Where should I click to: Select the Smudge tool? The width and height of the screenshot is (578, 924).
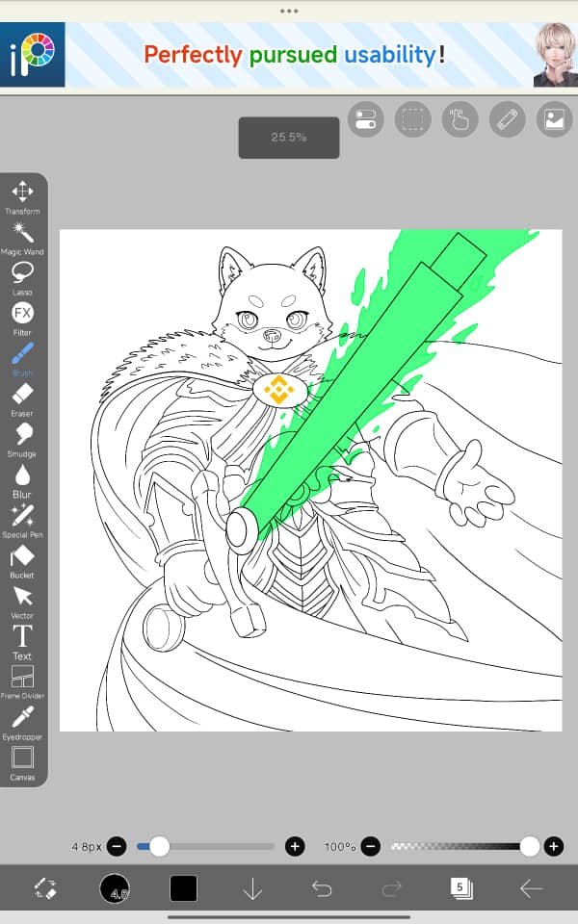click(22, 440)
